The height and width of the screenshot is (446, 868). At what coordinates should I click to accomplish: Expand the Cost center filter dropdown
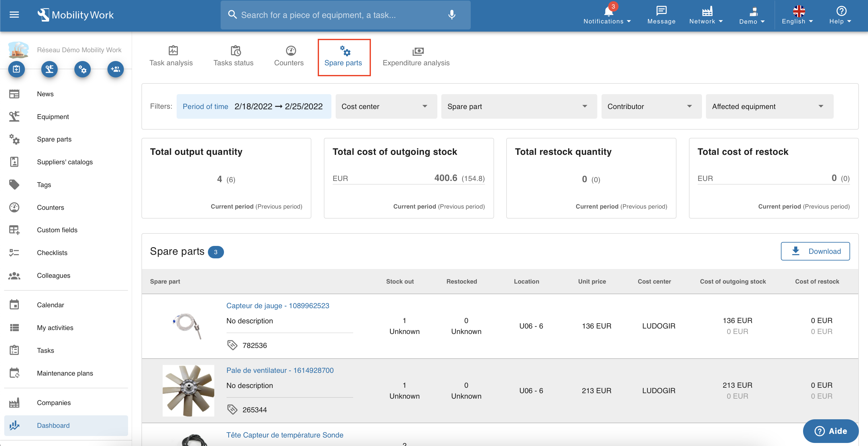[x=386, y=106]
